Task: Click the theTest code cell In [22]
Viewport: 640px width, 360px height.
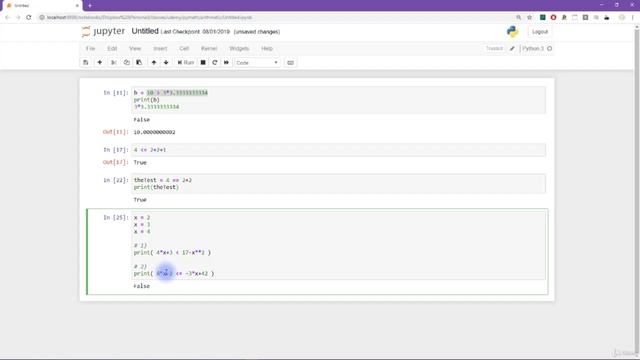Action: [x=338, y=184]
